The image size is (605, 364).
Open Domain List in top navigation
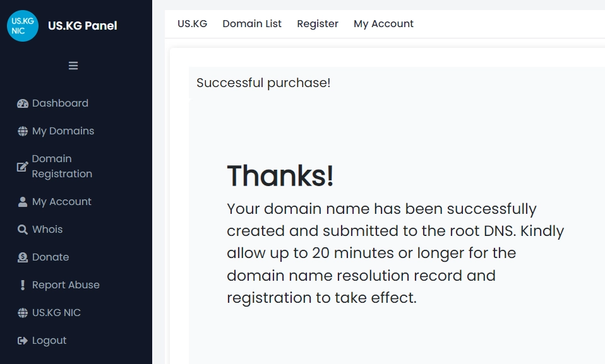coord(252,24)
